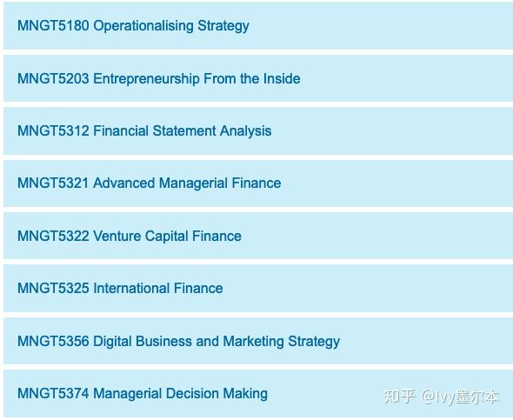Click the Digital Business row background

click(258, 341)
